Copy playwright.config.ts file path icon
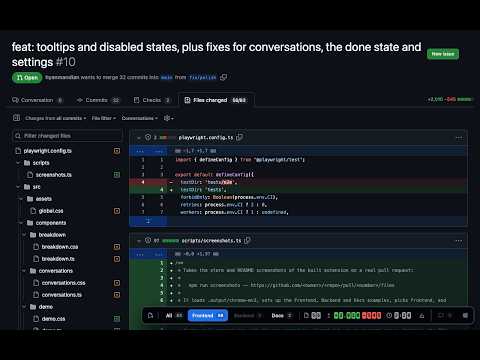The width and height of the screenshot is (480, 360). pyautogui.click(x=240, y=137)
